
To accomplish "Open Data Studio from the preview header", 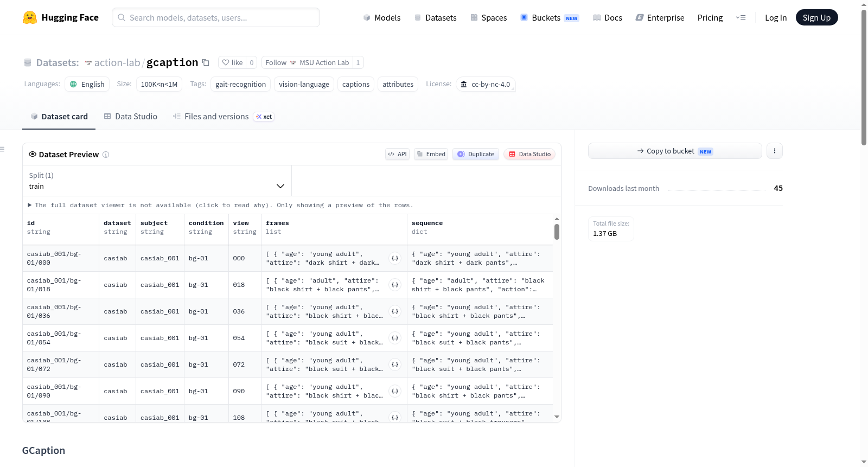I will (529, 154).
